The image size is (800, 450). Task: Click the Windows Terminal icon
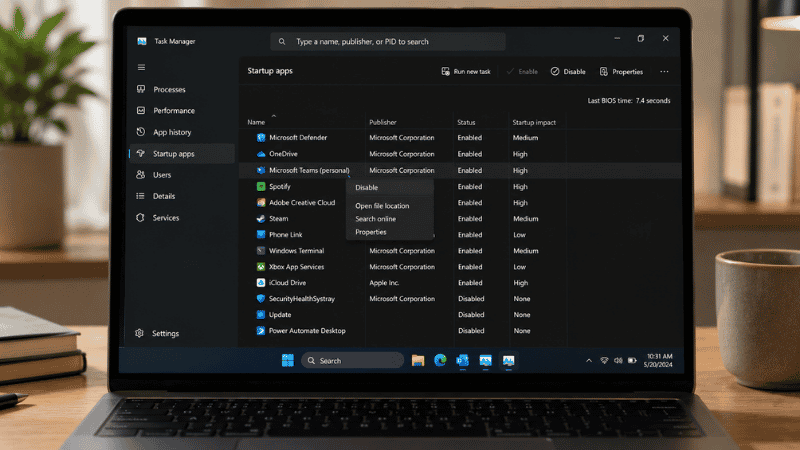point(261,251)
